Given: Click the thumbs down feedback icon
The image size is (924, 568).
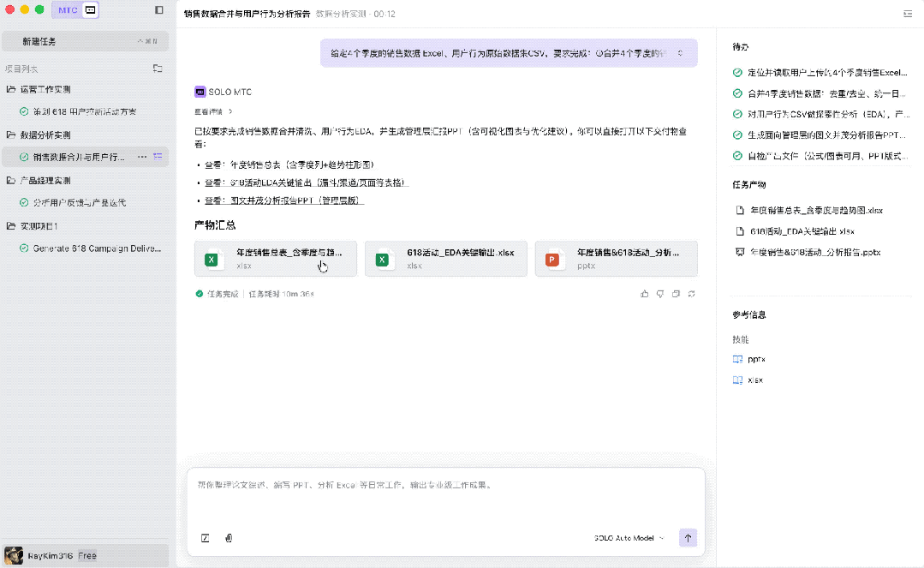Looking at the screenshot, I should [660, 294].
